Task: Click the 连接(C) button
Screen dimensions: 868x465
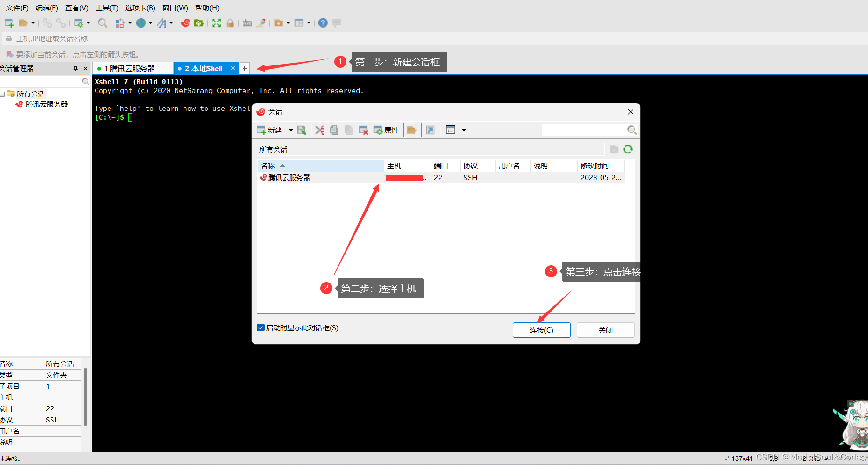Action: point(542,330)
